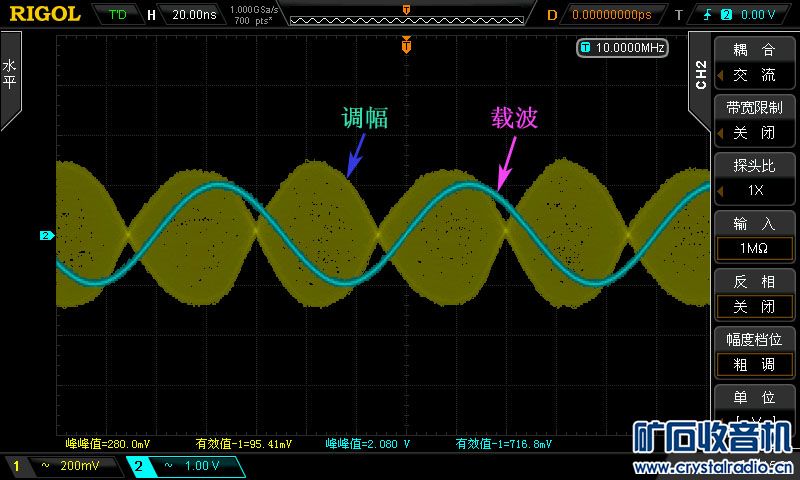This screenshot has height=480, width=800.
Task: Open the 带宽限制 bandwidth limit item
Action: [x=754, y=108]
